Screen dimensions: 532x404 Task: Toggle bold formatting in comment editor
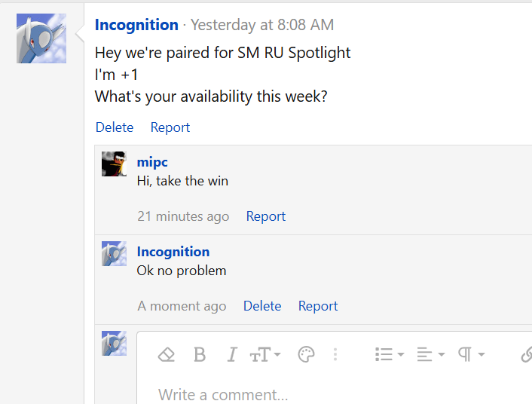pyautogui.click(x=200, y=354)
